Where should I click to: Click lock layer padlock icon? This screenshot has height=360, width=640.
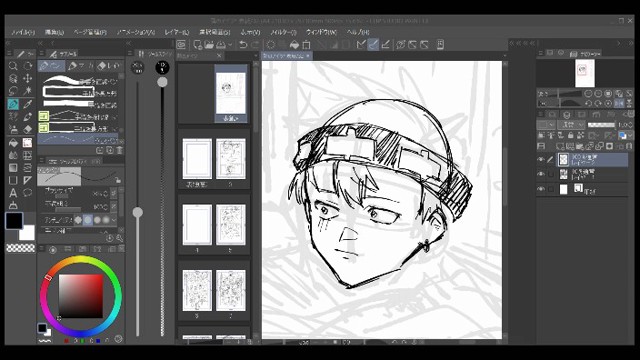point(571,136)
